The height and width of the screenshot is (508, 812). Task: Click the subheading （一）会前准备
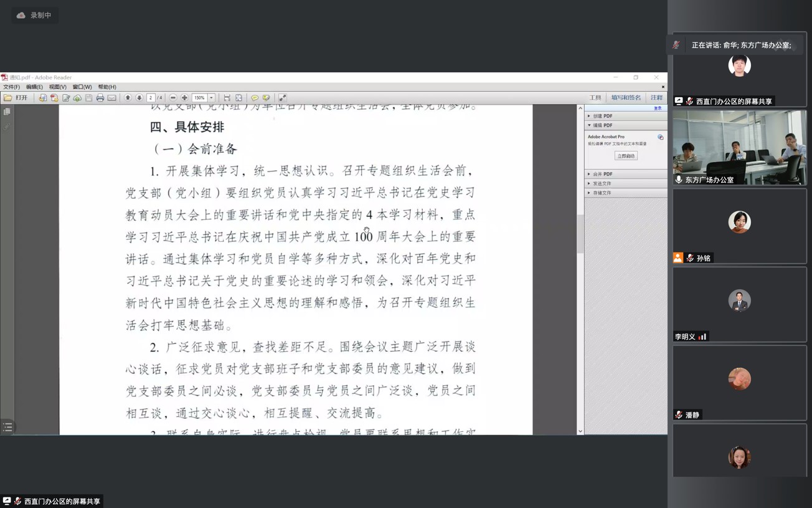click(x=195, y=149)
